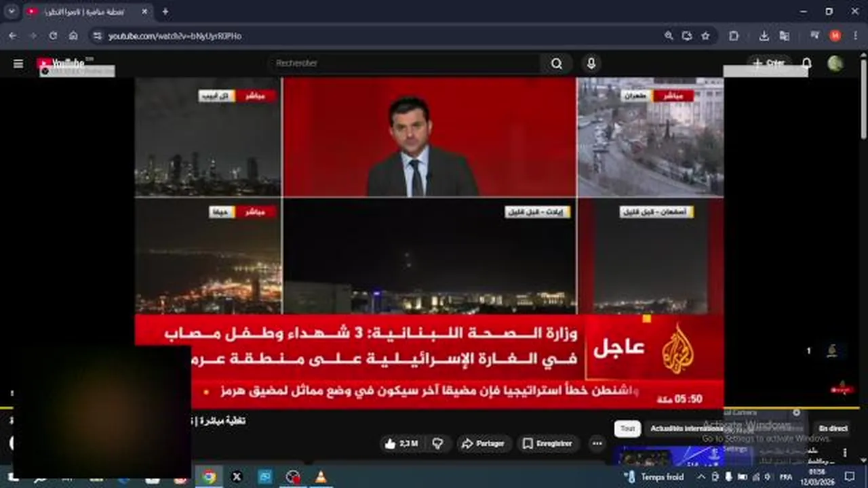Open the YouTube account avatar menu
The width and height of the screenshot is (868, 488).
click(x=835, y=63)
